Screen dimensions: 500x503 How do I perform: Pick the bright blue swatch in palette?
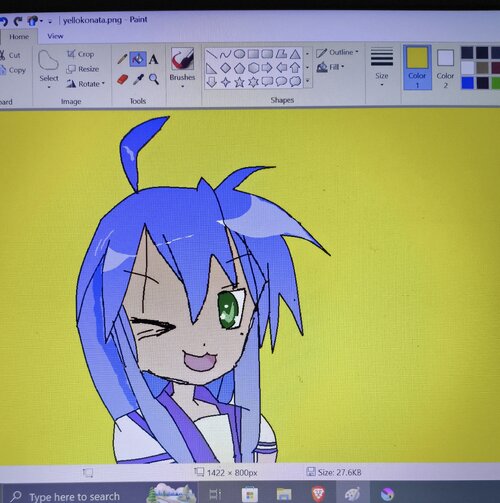point(467,83)
